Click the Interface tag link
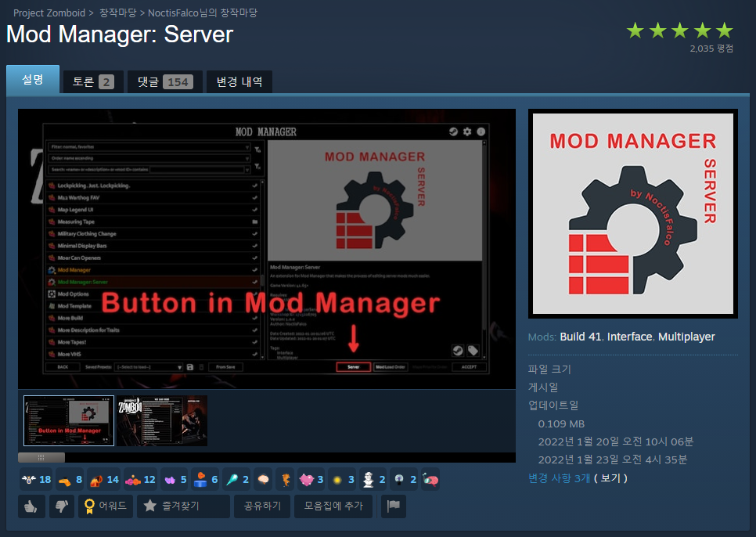This screenshot has height=537, width=756. [x=630, y=337]
